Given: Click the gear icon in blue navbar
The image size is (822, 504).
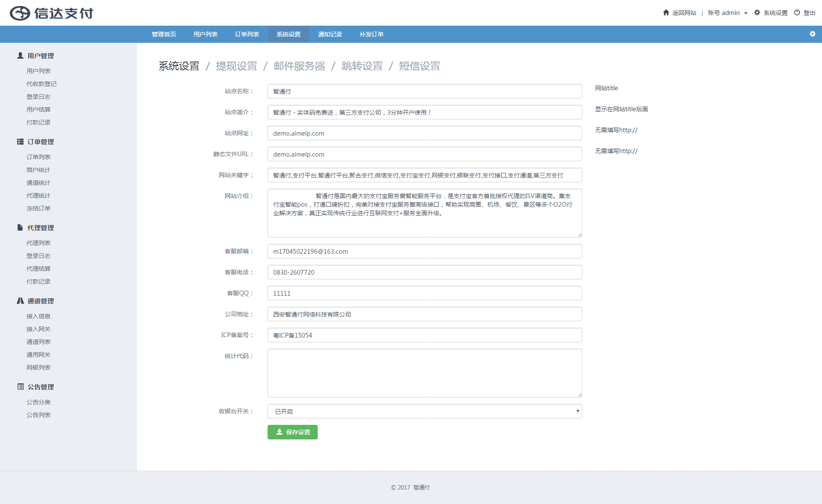Looking at the screenshot, I should click(812, 34).
